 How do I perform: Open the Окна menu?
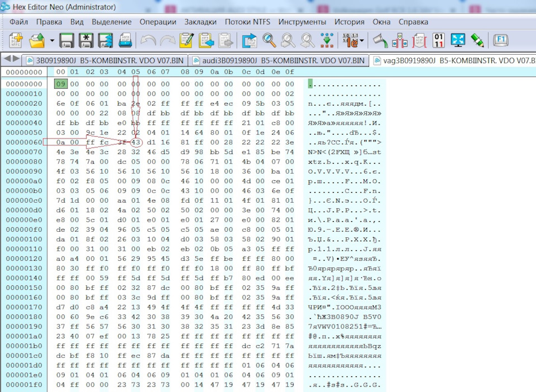381,22
